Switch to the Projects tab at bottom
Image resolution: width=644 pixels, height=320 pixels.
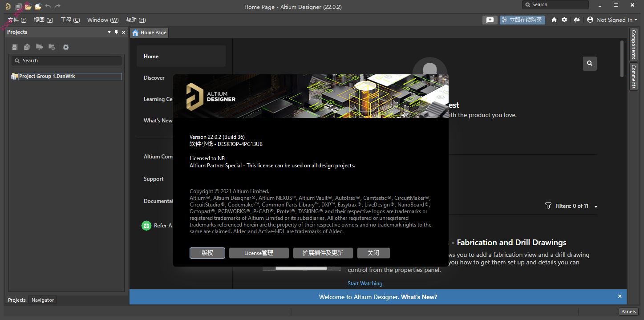click(x=17, y=300)
